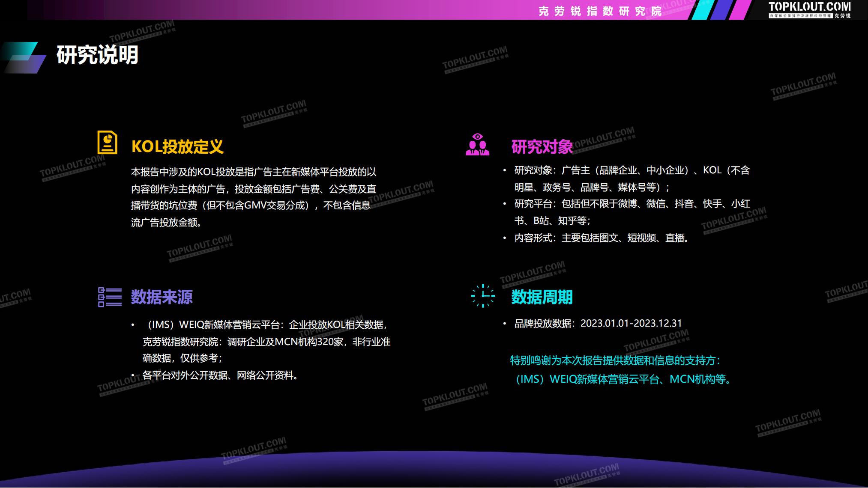
Task: Click the line starting 本报告中涉及的KOL投放
Action: click(x=254, y=172)
